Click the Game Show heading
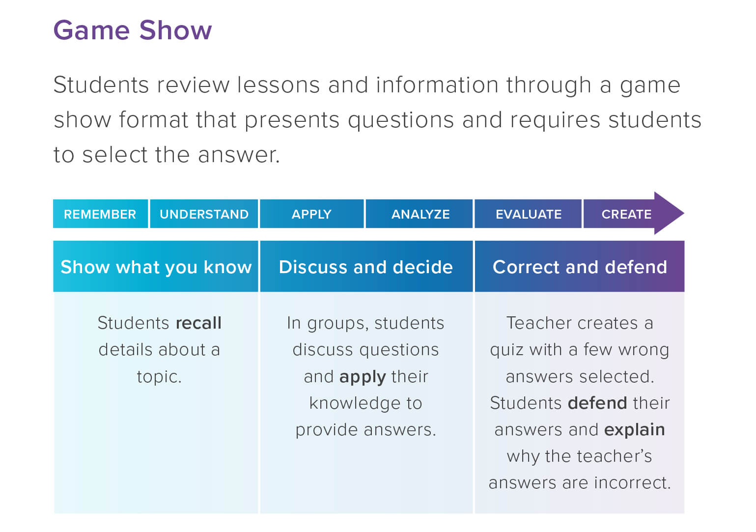 tap(132, 30)
